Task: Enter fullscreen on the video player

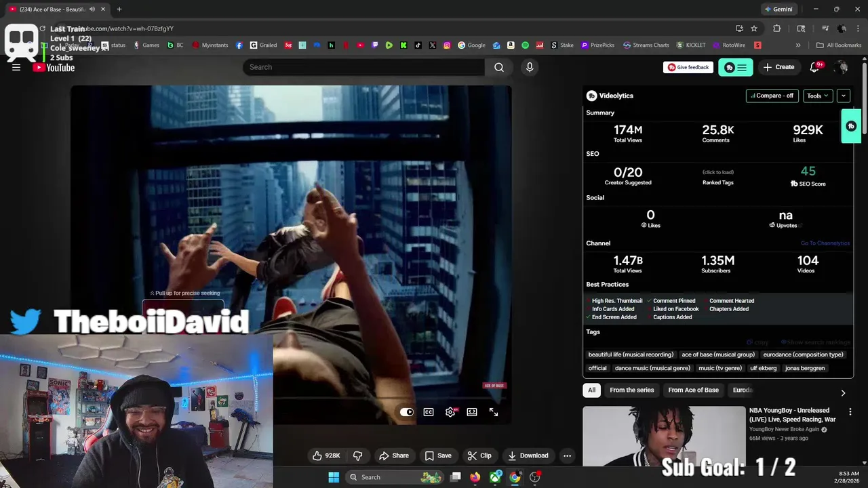Action: click(x=494, y=412)
